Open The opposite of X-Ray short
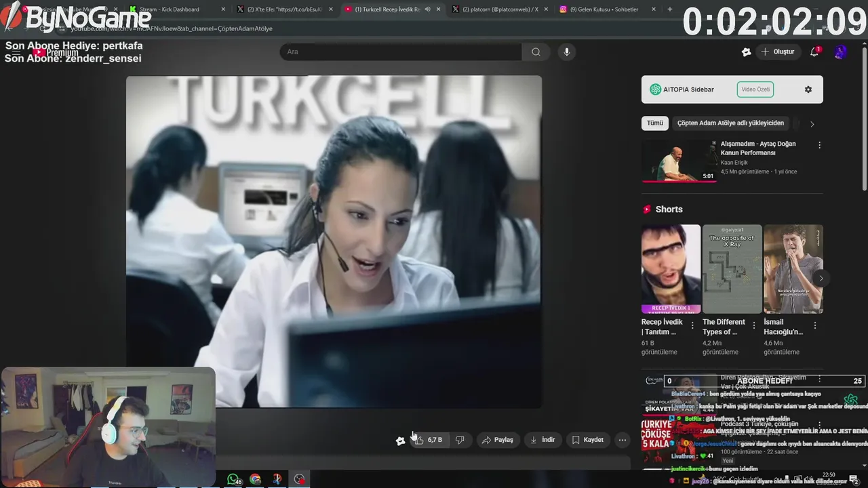 click(x=732, y=269)
